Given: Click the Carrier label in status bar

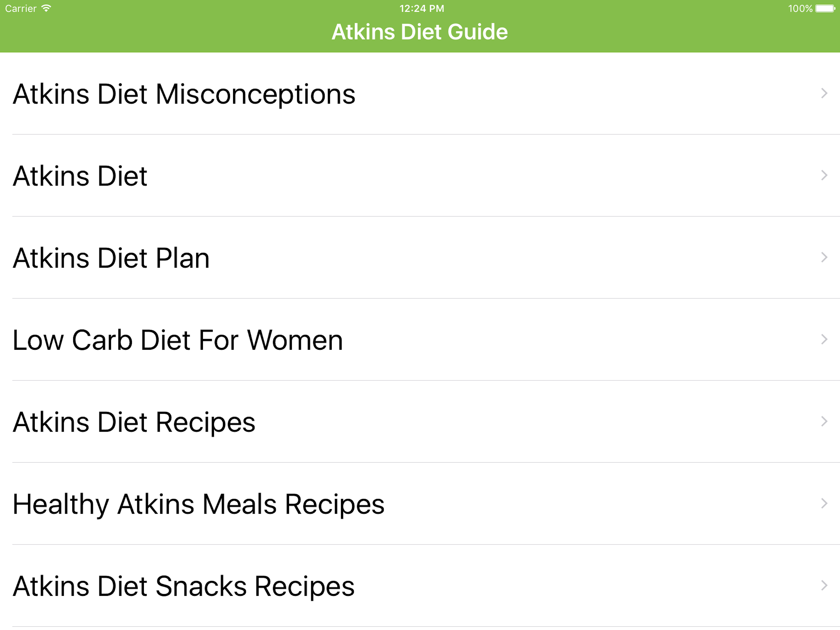Looking at the screenshot, I should point(21,8).
